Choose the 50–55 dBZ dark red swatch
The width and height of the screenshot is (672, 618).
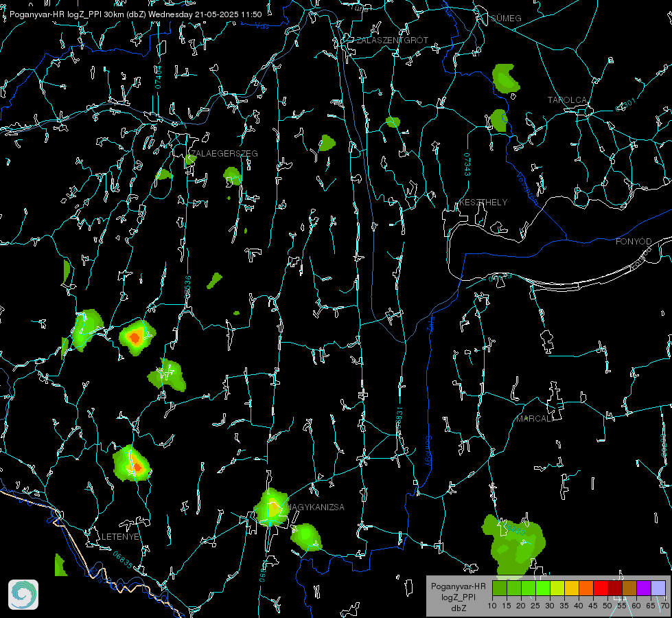click(x=615, y=588)
